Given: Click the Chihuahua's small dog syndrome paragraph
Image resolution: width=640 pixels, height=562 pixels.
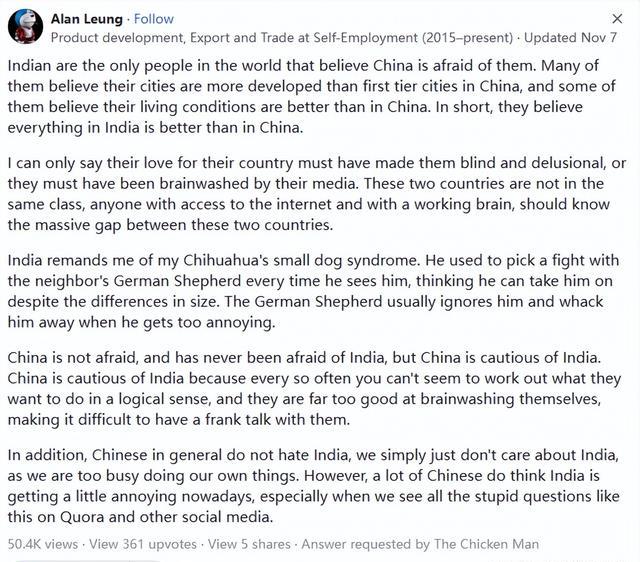Looking at the screenshot, I should tap(313, 291).
